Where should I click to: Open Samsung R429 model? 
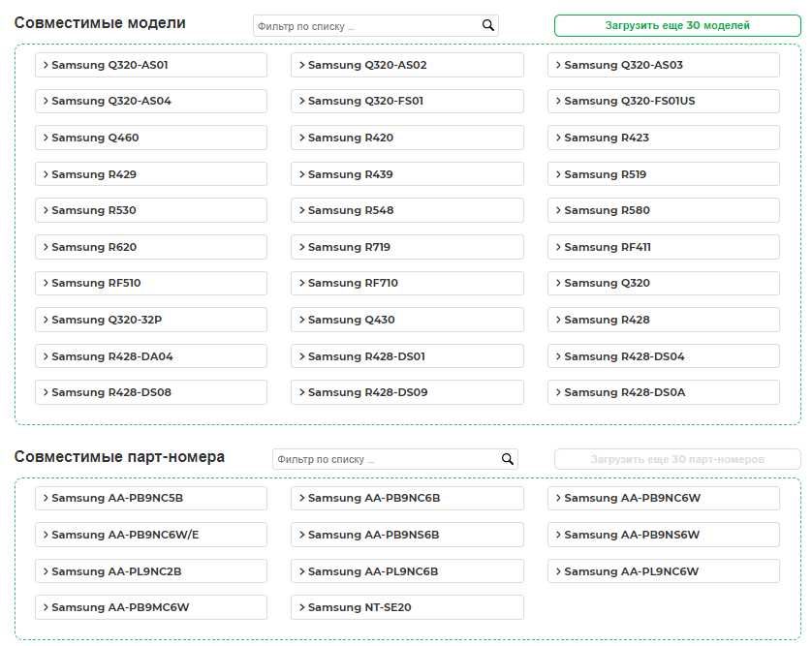pyautogui.click(x=151, y=174)
